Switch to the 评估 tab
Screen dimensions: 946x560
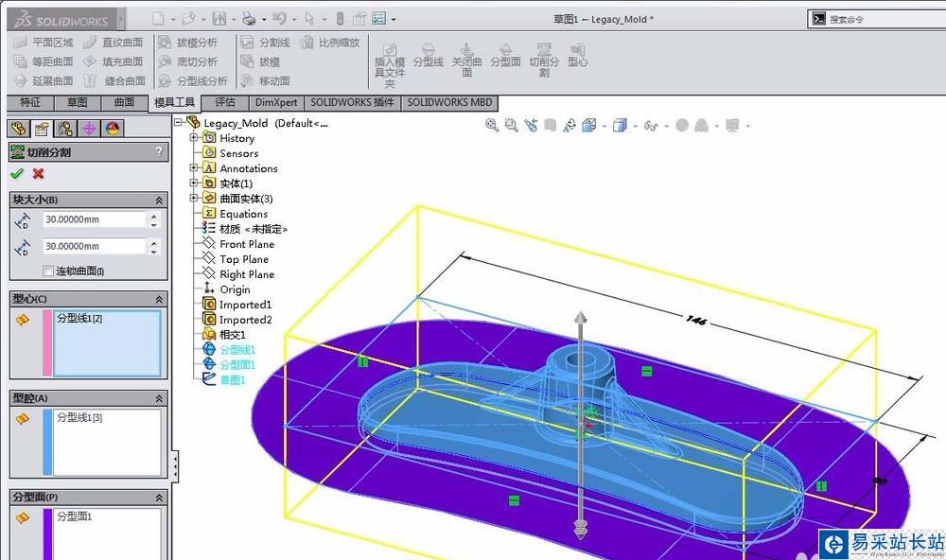(x=225, y=102)
